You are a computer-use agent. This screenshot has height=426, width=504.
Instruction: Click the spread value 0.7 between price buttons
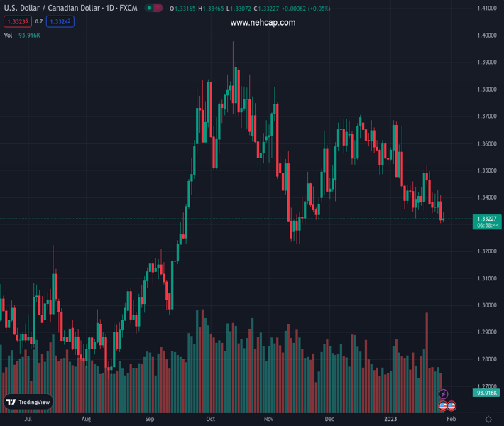[x=39, y=22]
